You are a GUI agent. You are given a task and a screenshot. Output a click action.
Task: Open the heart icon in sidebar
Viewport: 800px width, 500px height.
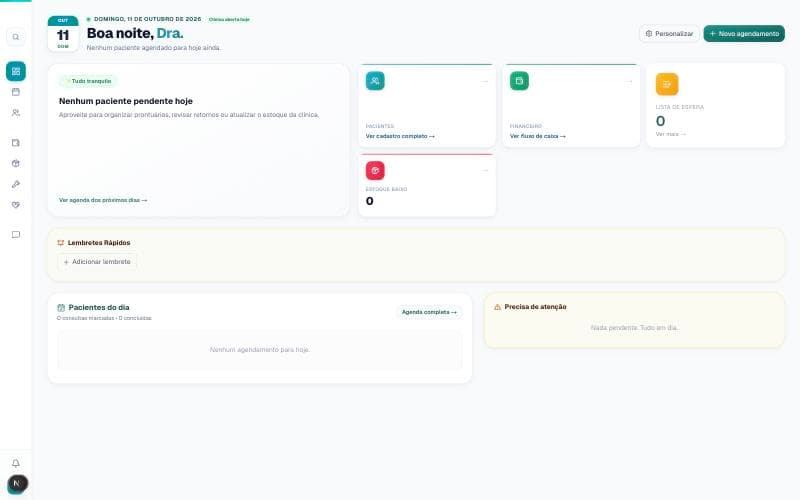click(16, 205)
